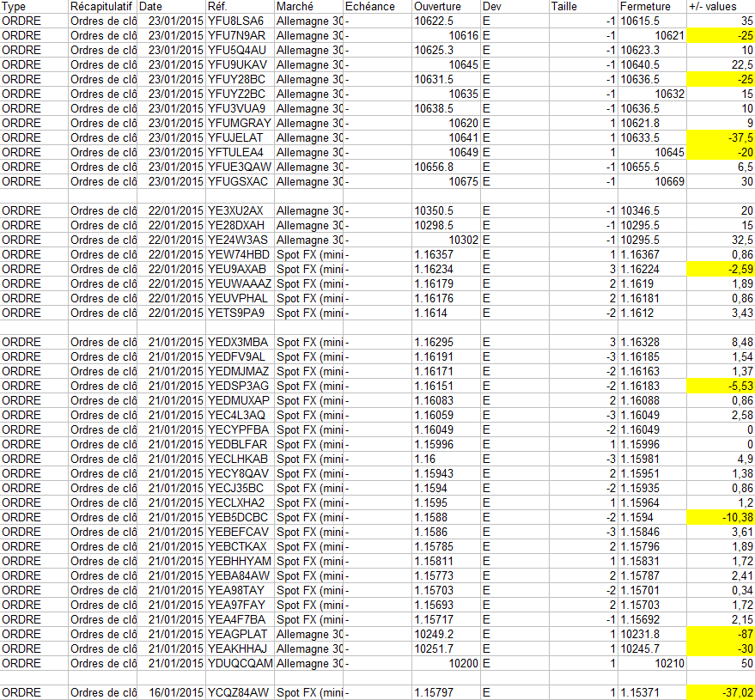Select closing price cell 1.15846
Viewport: 755px width, 700px height.
click(653, 532)
